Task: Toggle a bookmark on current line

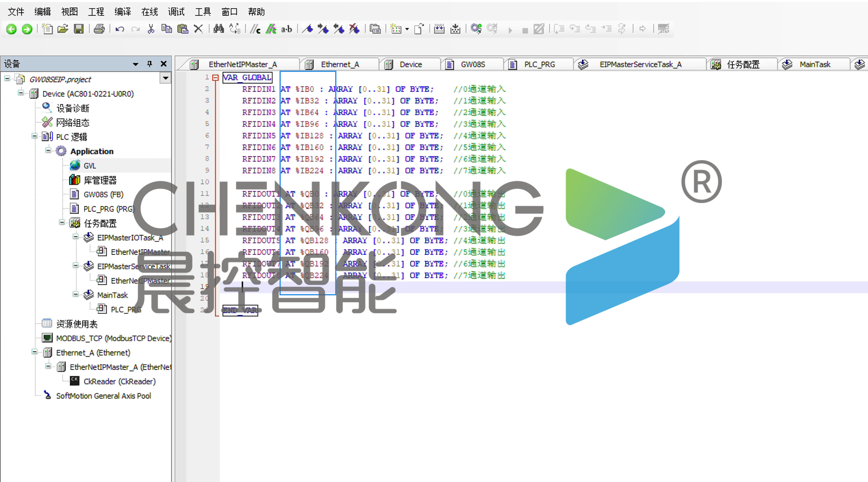Action: [307, 29]
